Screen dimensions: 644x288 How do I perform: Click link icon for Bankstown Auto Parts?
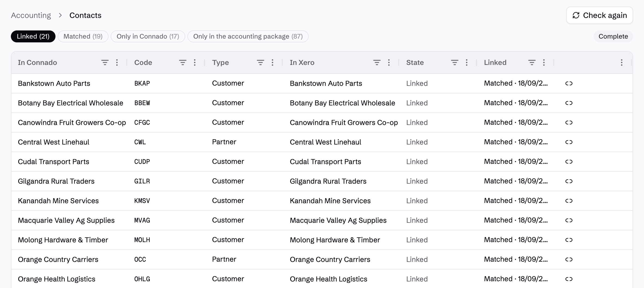point(569,83)
